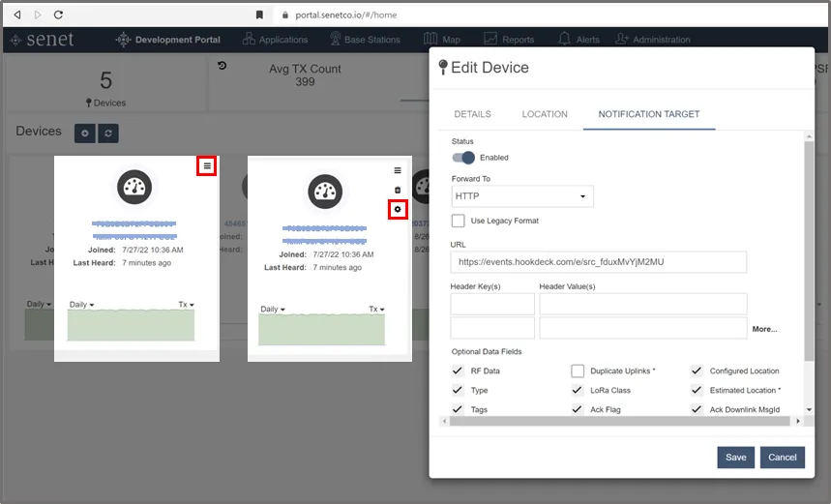
Task: Open the Applications nav item
Action: [x=275, y=40]
